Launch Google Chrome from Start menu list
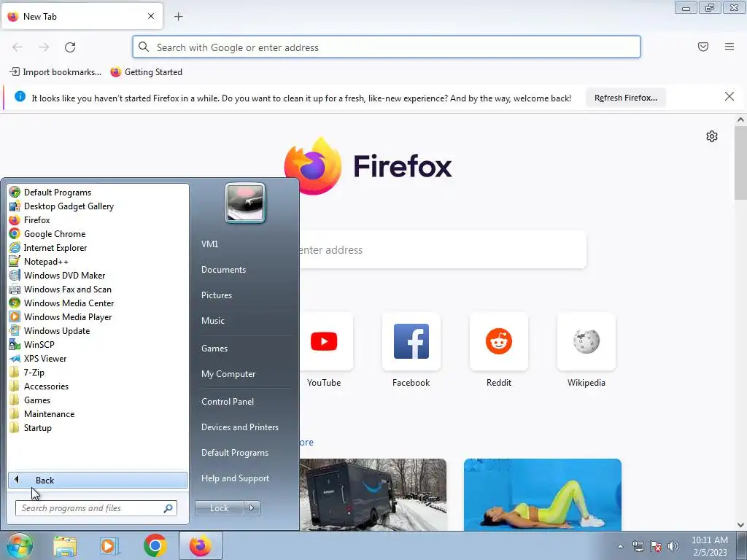Screen dimensions: 747x560 [x=98, y=234]
